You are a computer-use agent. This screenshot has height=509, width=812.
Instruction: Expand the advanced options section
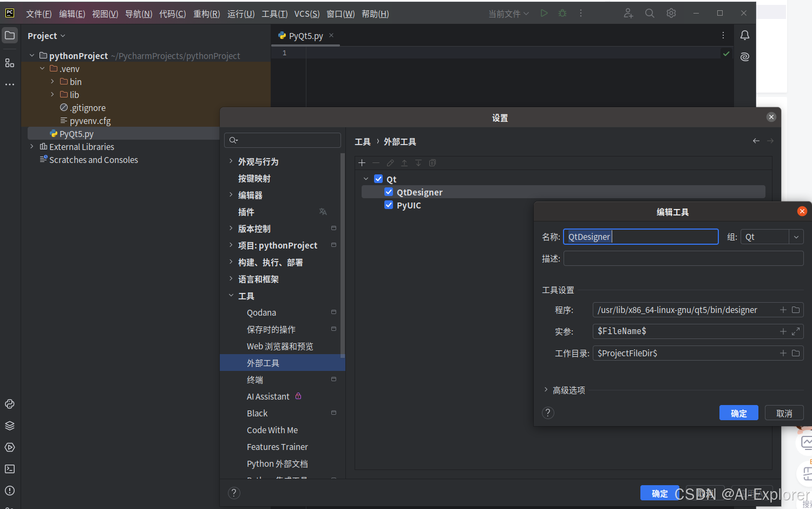(546, 389)
